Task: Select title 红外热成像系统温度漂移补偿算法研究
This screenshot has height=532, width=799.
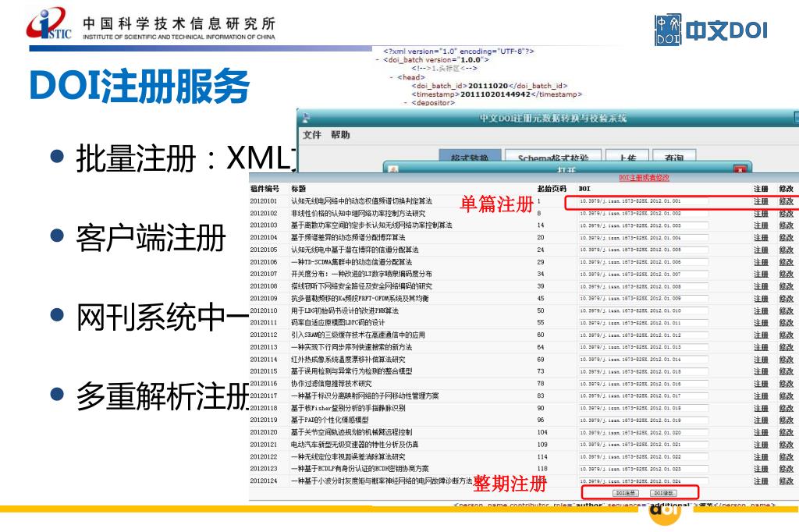Action: click(x=348, y=360)
